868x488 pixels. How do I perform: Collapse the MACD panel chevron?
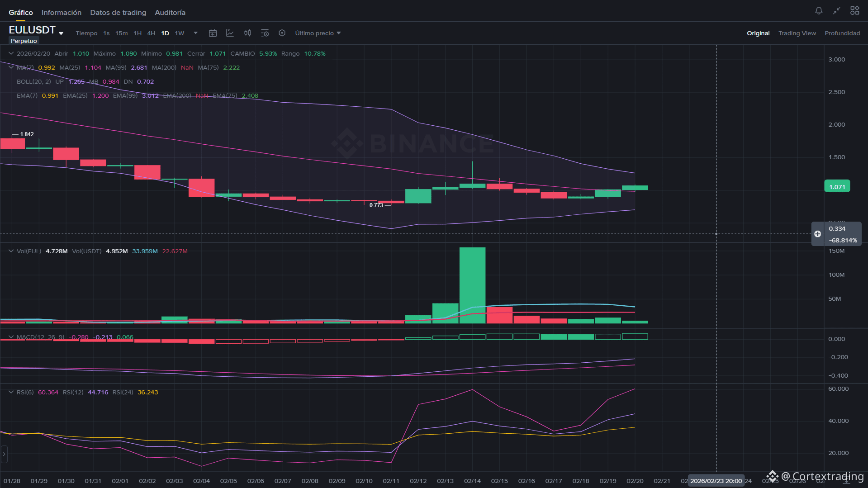coord(11,337)
